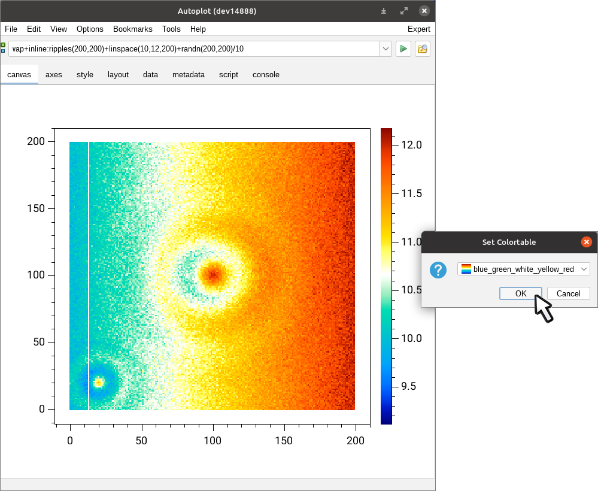
Task: Open the file browse folder icon
Action: [423, 49]
